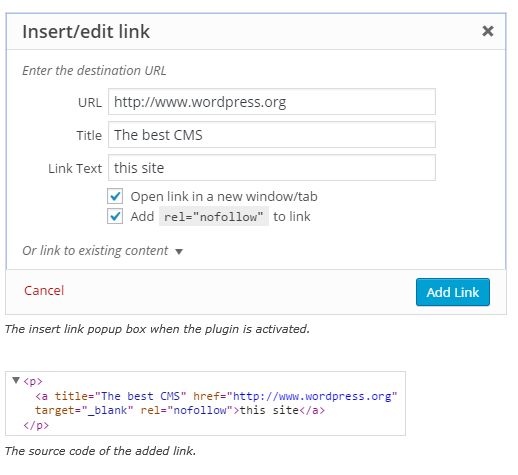Click the Title field label
Screen dimensions: 518x475
click(89, 135)
